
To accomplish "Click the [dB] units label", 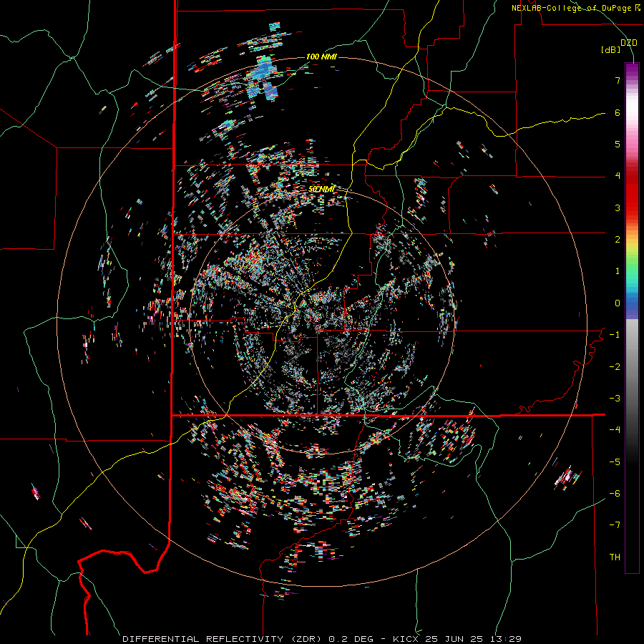I will point(610,50).
